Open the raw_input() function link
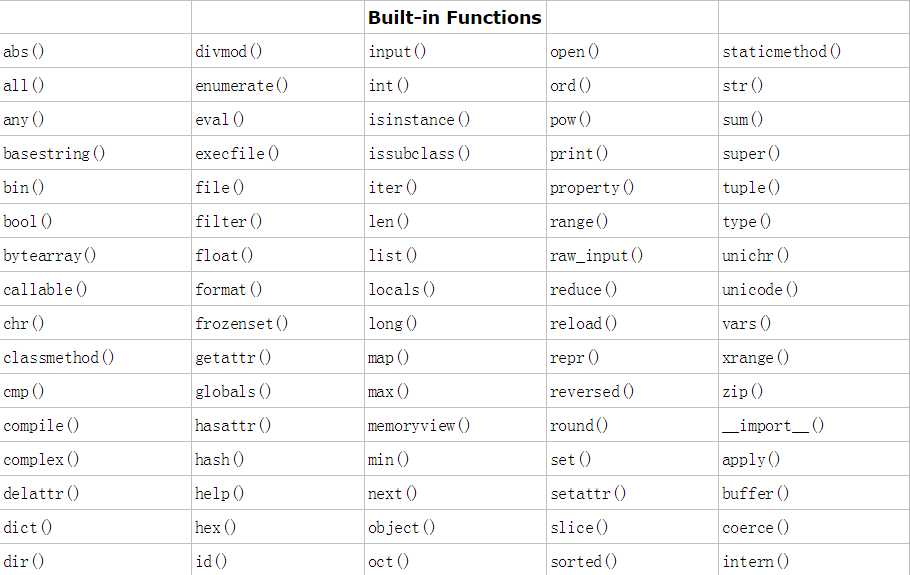The image size is (910, 575). point(596,256)
